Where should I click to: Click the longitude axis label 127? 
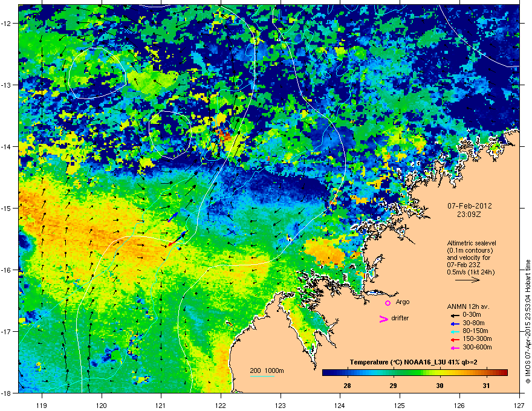point(519,405)
